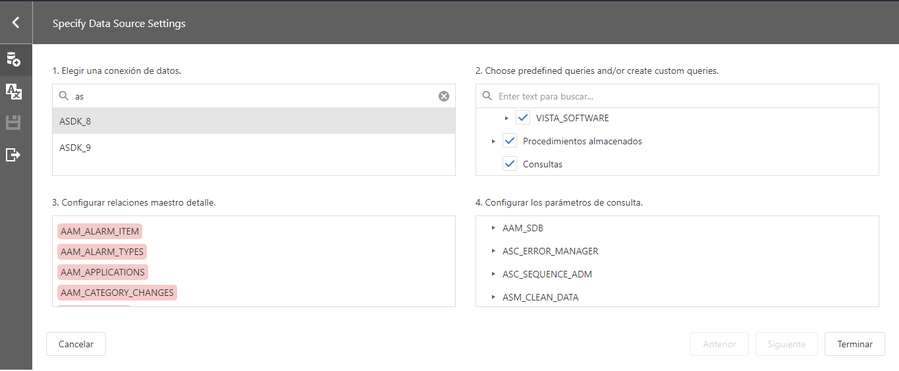Click the Cancelar button
The width and height of the screenshot is (899, 371).
76,344
